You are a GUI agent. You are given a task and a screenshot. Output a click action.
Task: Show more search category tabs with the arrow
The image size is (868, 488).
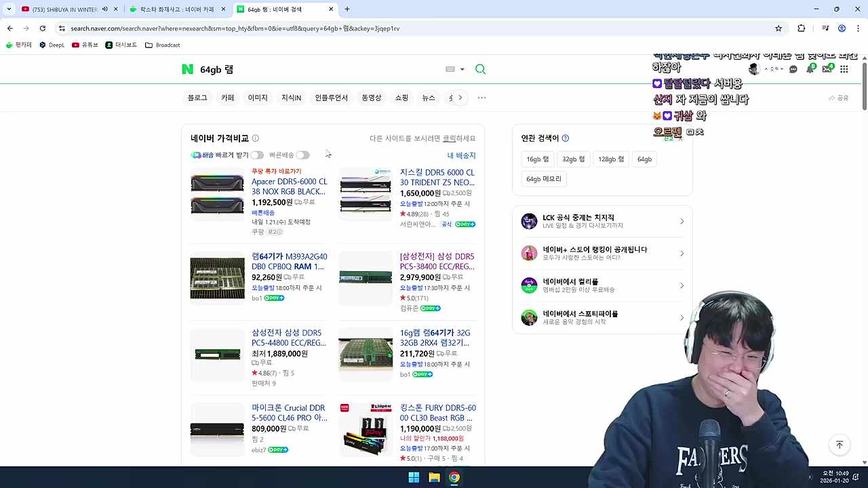460,98
